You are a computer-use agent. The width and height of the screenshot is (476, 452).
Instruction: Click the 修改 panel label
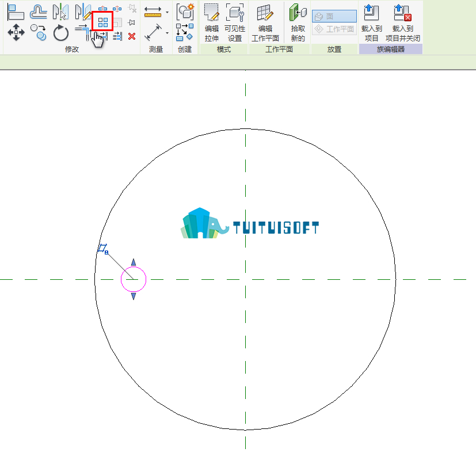[x=72, y=49]
